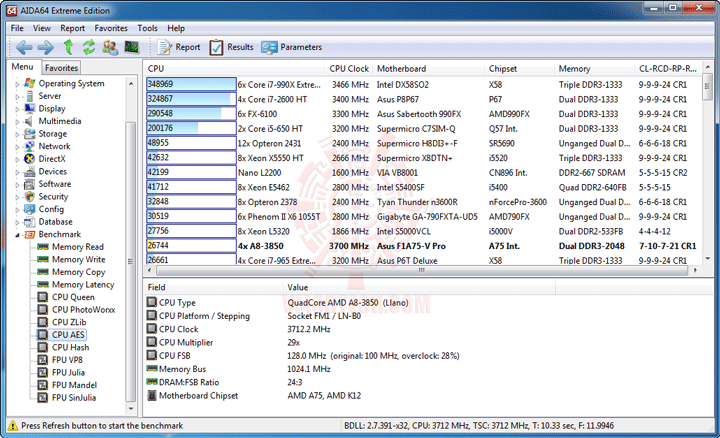Open the Tools menu

[x=147, y=28]
